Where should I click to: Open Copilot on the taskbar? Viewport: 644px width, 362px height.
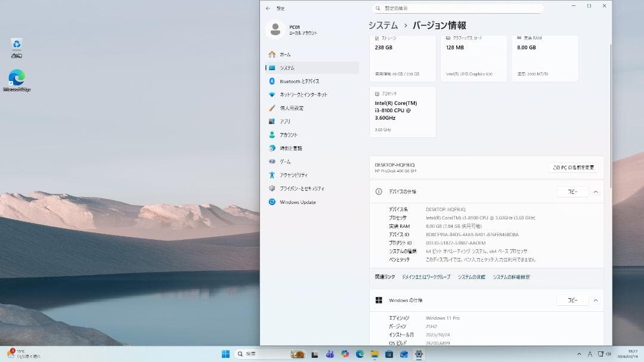pos(345,354)
